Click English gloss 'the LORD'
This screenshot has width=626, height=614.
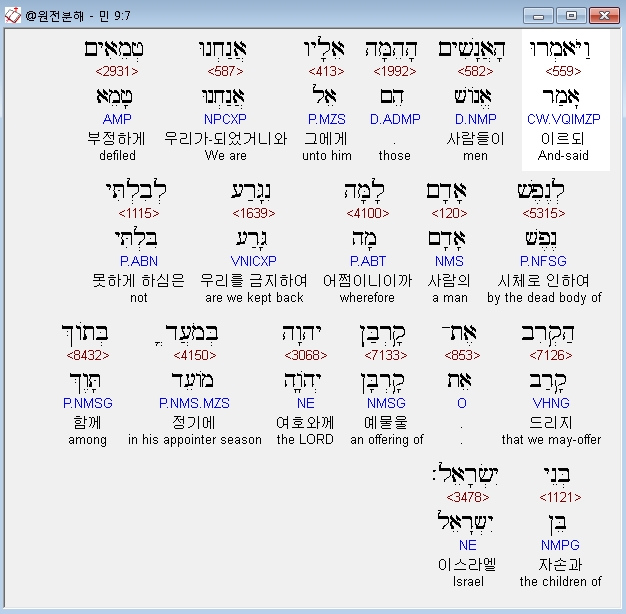305,440
